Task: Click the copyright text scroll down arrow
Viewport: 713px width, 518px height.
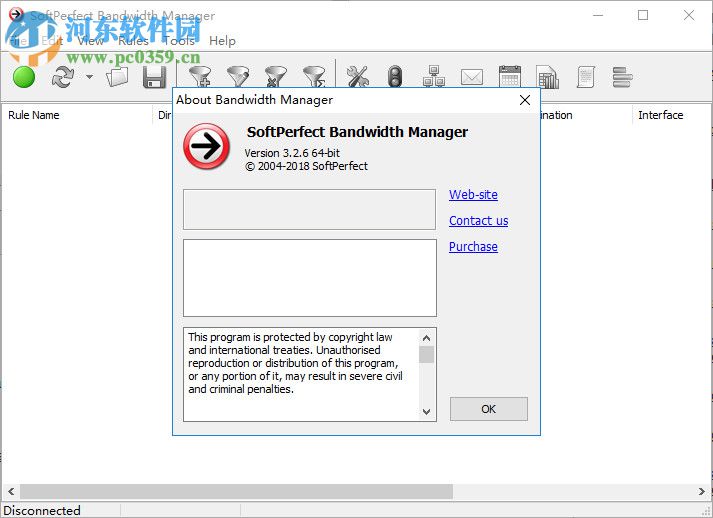Action: coord(427,412)
